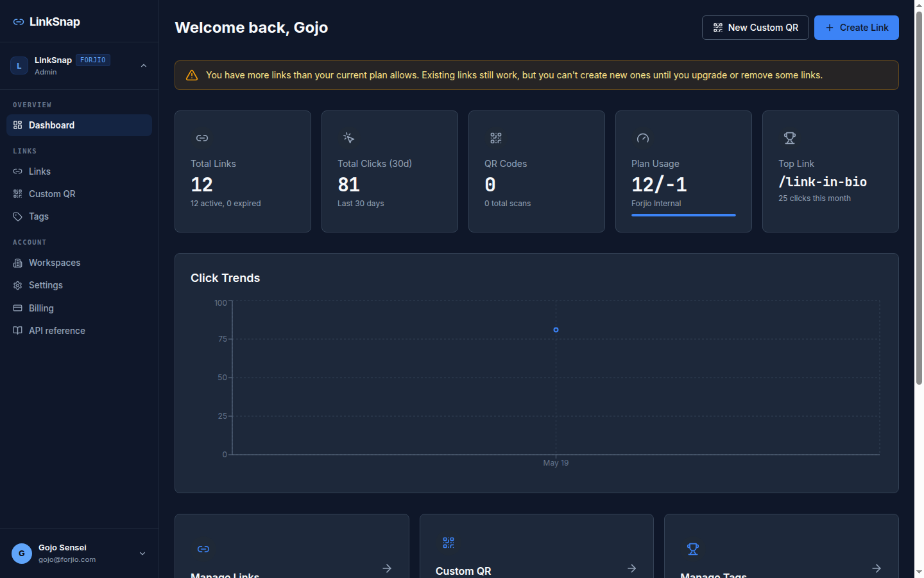The image size is (924, 578).
Task: Click the Plan Usage progress bar
Action: click(x=683, y=215)
